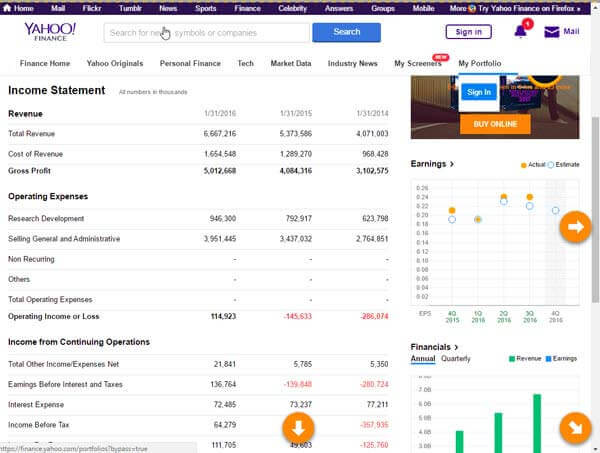Open Finance from top bar
The height and width of the screenshot is (453, 600).
click(247, 8)
